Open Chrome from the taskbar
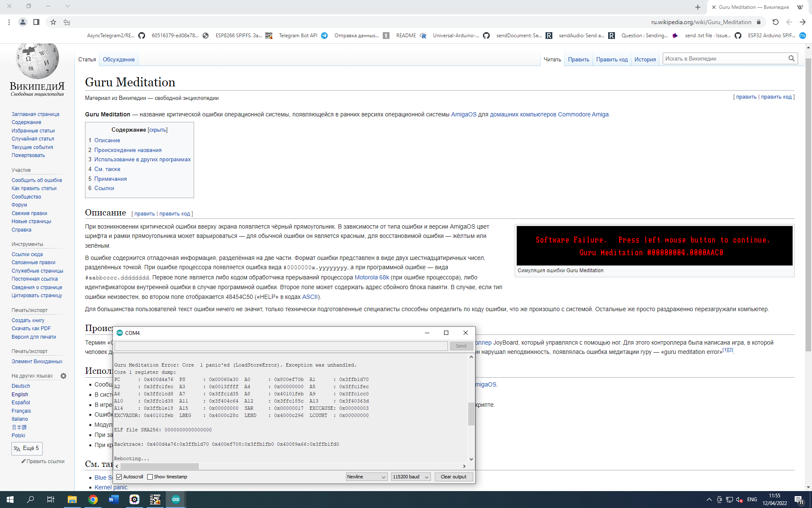 93,500
